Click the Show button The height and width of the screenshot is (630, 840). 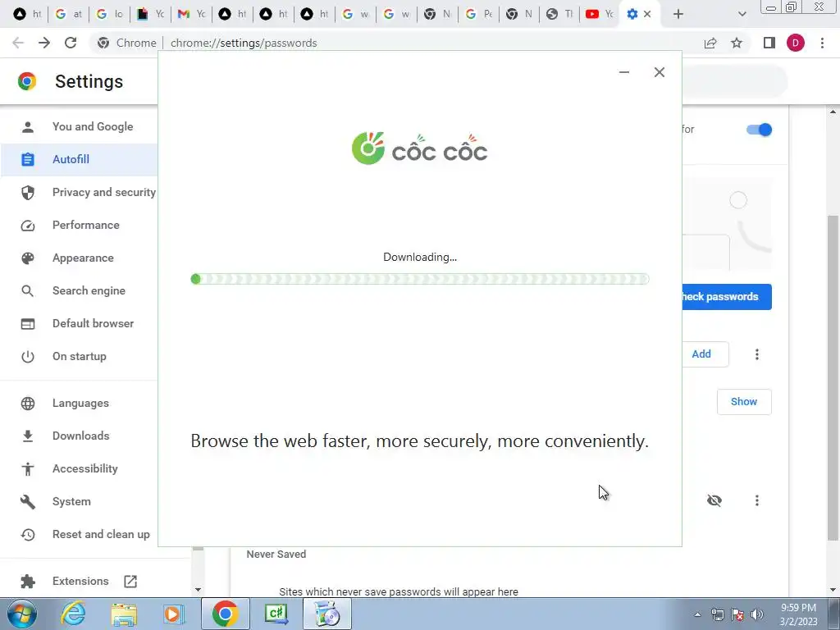pyautogui.click(x=744, y=402)
